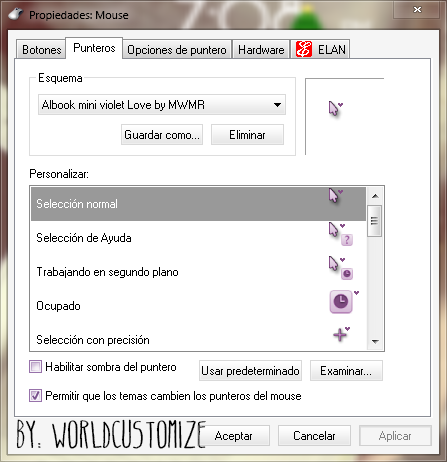Screen dimensions: 447x462
Task: Switch to the Botones tab
Action: click(41, 50)
